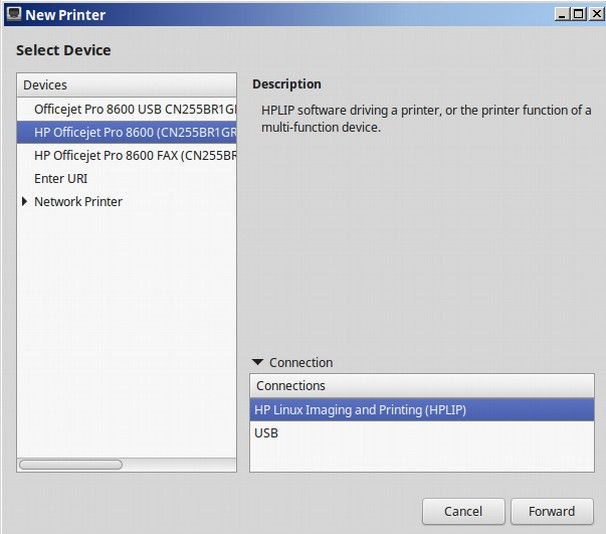Viewport: 606px width, 534px height.
Task: Click the devices list horizontal scrollbar thumb
Action: [71, 464]
